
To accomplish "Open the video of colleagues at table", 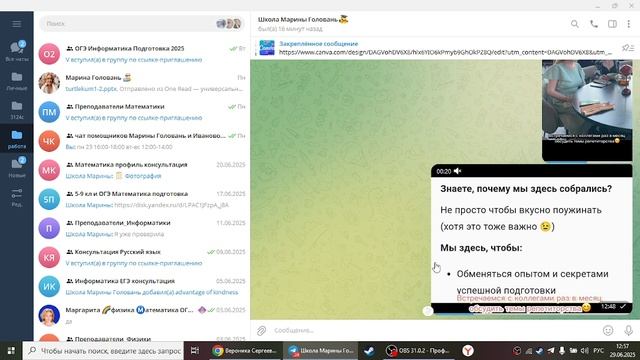I will pos(587,110).
